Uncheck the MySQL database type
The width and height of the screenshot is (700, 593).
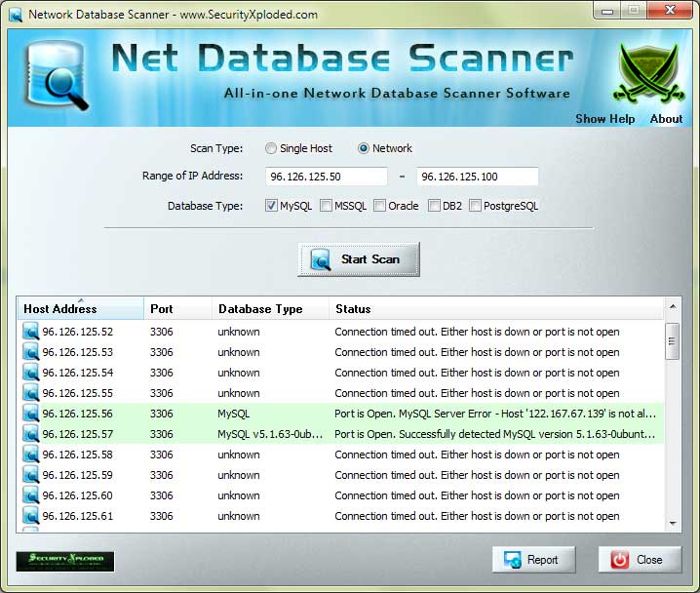coord(272,206)
